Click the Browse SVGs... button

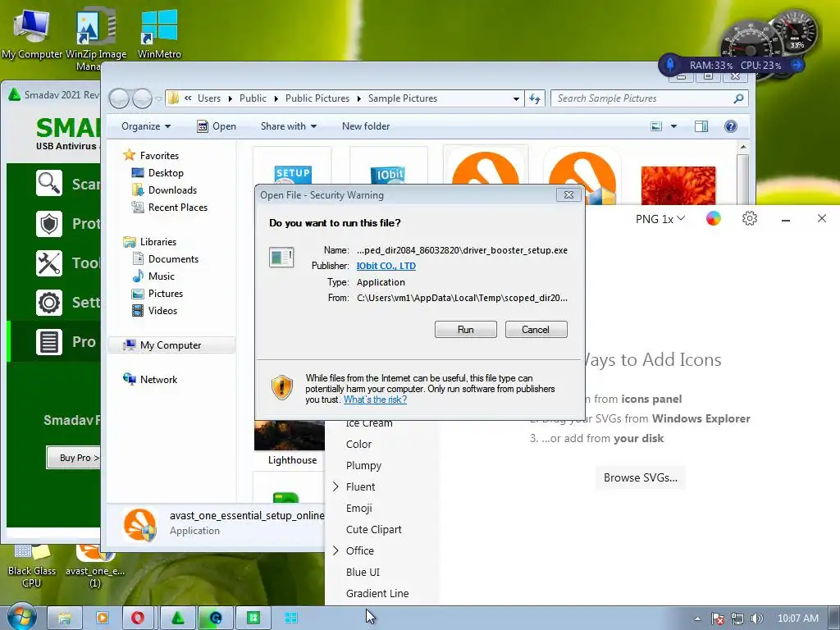point(640,477)
